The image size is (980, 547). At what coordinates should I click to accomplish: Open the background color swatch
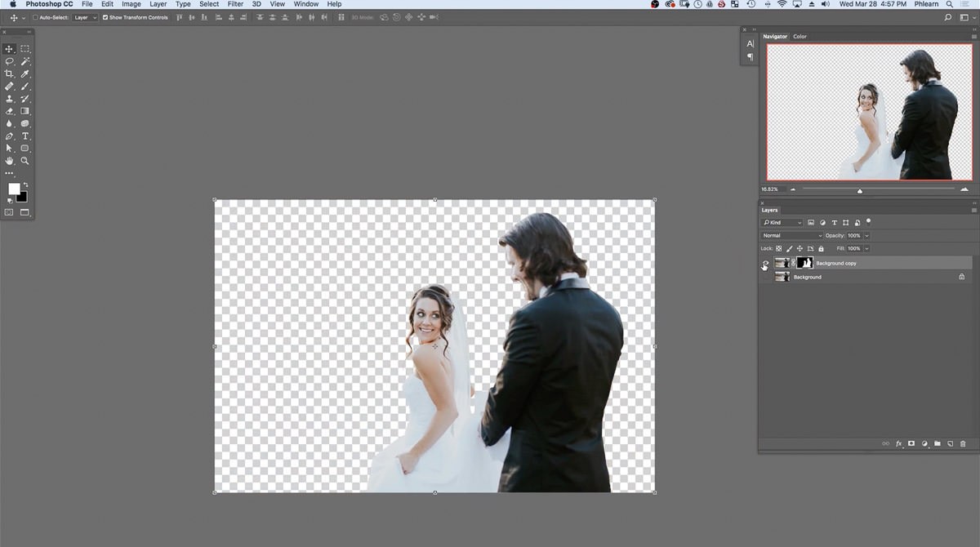point(23,198)
